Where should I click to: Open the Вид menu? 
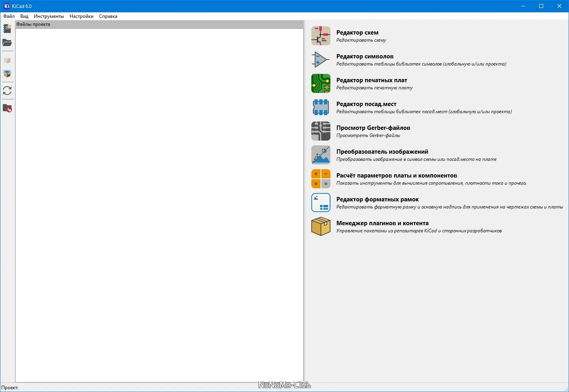tap(24, 16)
